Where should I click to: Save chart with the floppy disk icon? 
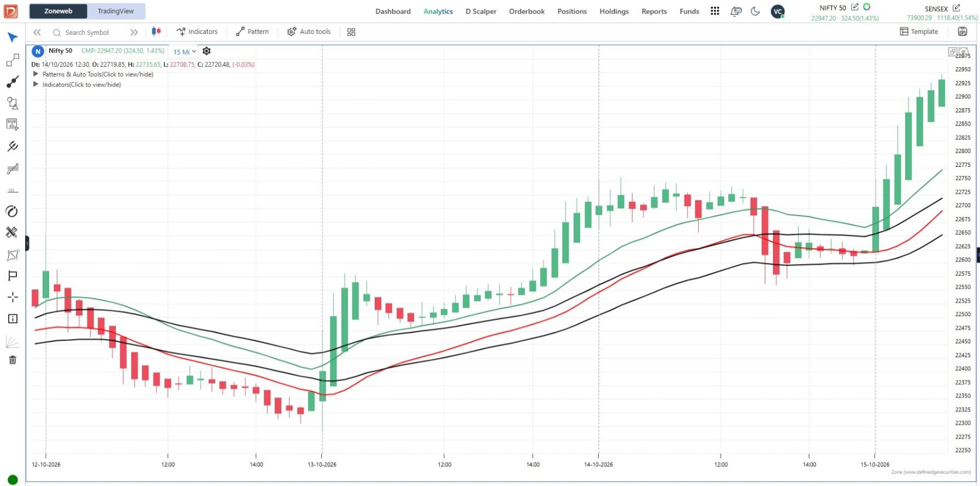click(963, 32)
